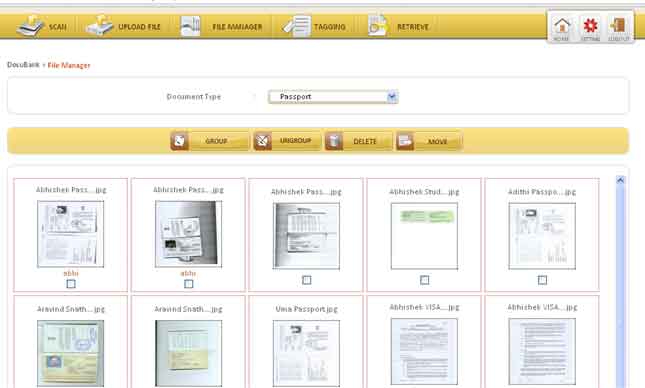Viewport: 645px width, 388px height.
Task: Open the UPLOAD FILE menu label
Action: (x=139, y=27)
